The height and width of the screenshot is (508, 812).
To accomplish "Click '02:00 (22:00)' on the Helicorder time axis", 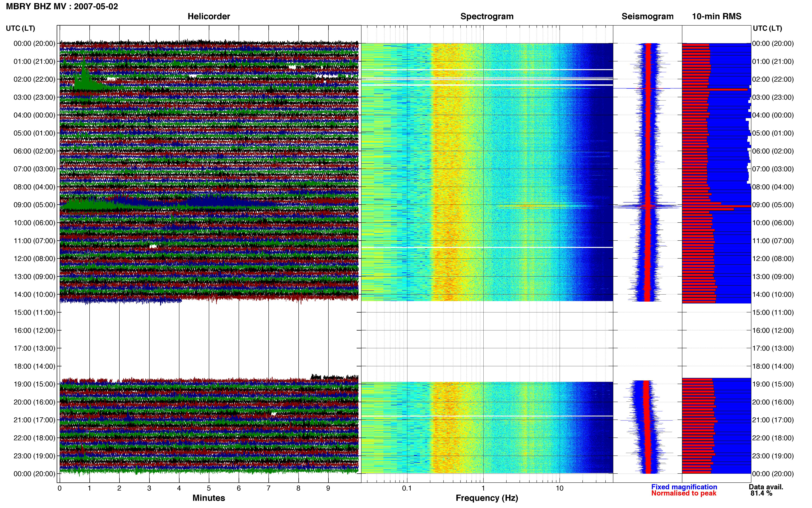I will (34, 79).
